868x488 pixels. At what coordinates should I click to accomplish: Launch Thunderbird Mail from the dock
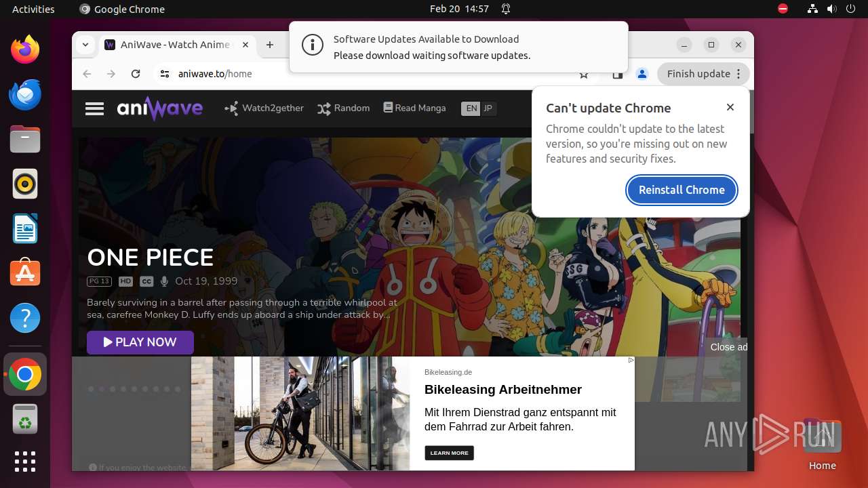coord(25,94)
